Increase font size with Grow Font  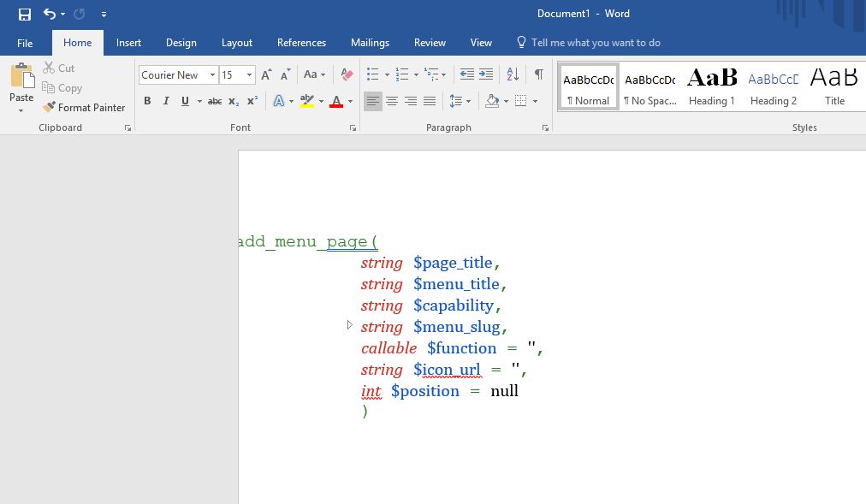[x=266, y=75]
